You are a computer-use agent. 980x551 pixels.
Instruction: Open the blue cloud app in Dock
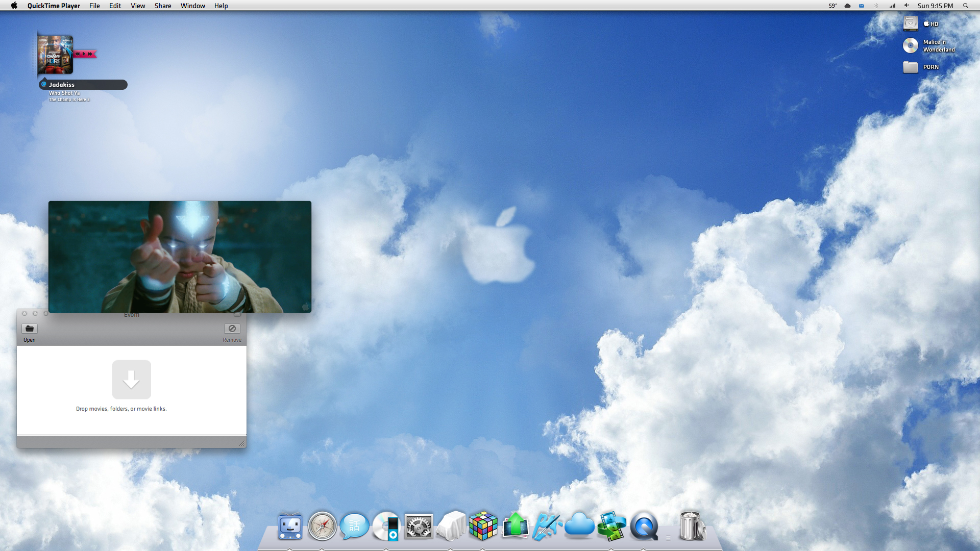pos(579,525)
